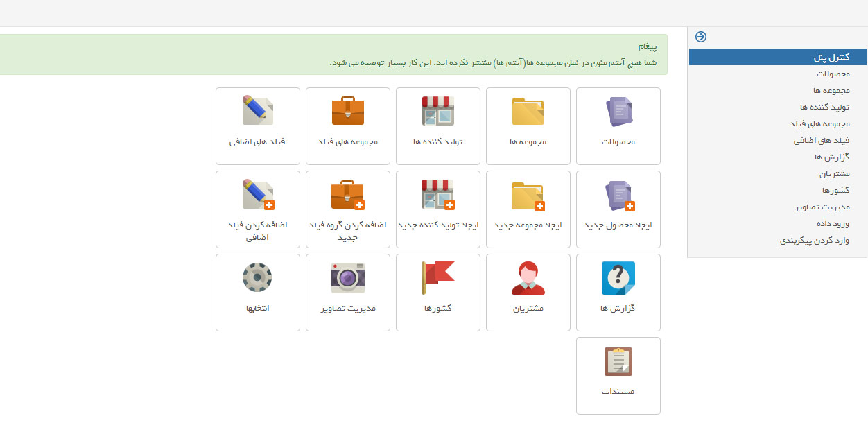The width and height of the screenshot is (868, 432).
Task: Open the انتخابها gear icon tile
Action: point(258,292)
